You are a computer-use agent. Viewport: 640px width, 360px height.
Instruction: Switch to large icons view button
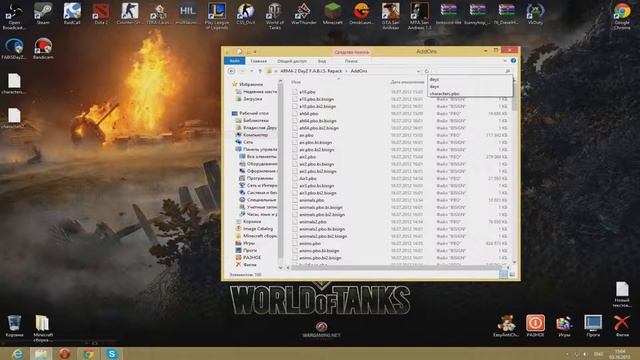click(x=512, y=275)
